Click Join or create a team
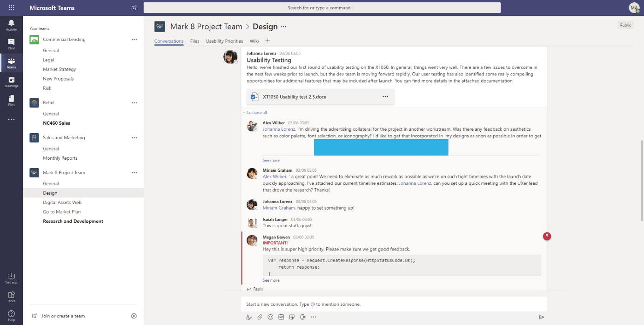The image size is (644, 325). (x=63, y=316)
